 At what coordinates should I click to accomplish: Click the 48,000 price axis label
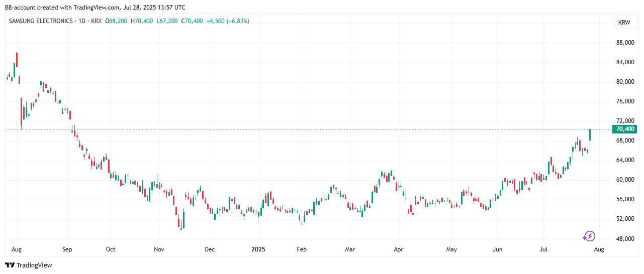tap(625, 238)
